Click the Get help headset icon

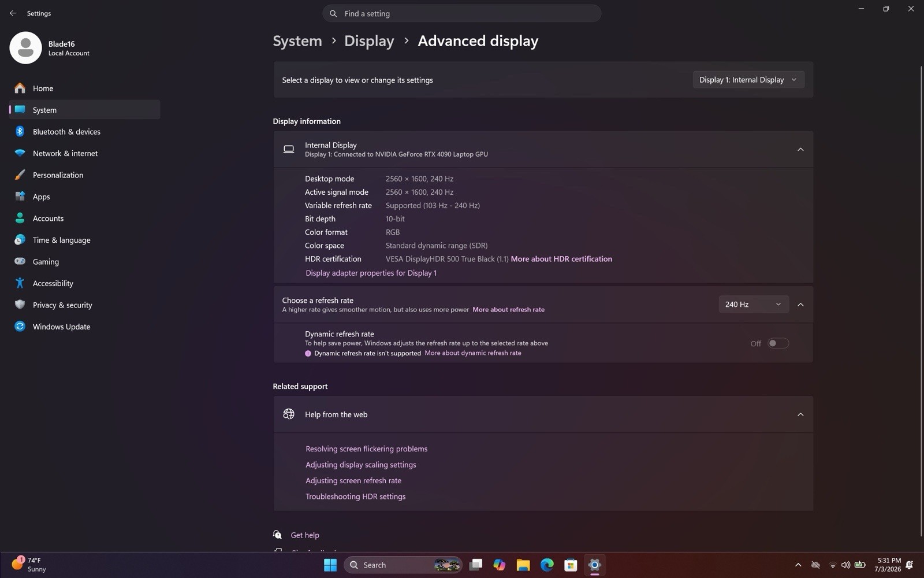[x=278, y=535]
